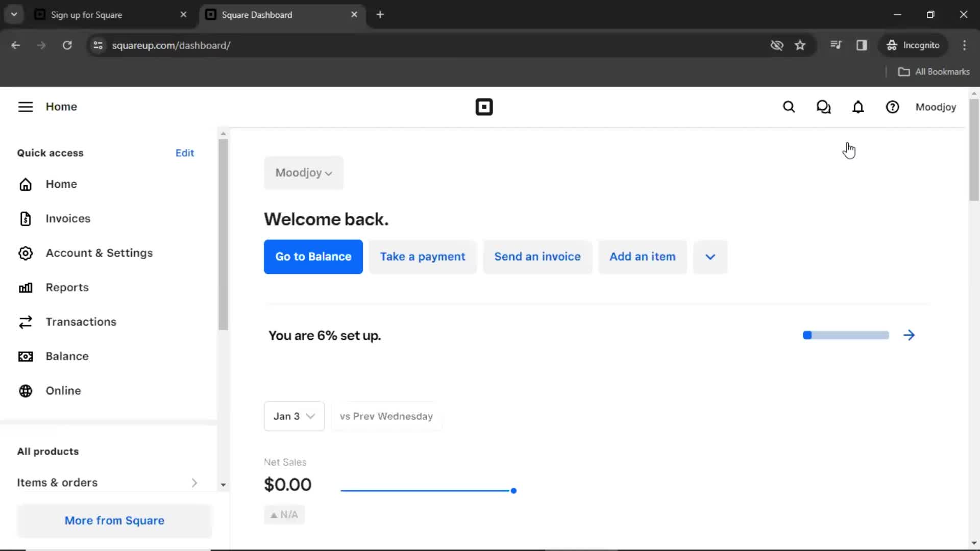Screen dimensions: 980x551
Task: Expand additional actions chevron button
Action: click(x=710, y=256)
